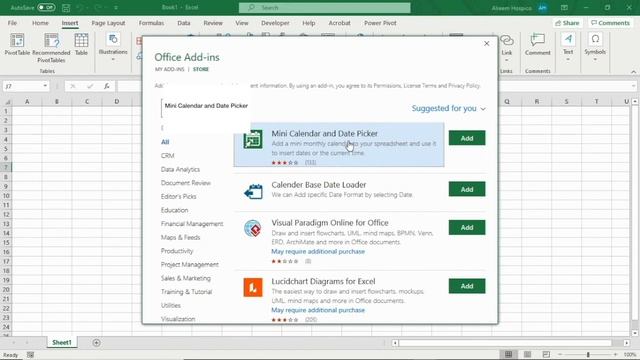This screenshot has width=640, height=360.
Task: Collapse the ribbon with the chevron
Action: [x=633, y=72]
